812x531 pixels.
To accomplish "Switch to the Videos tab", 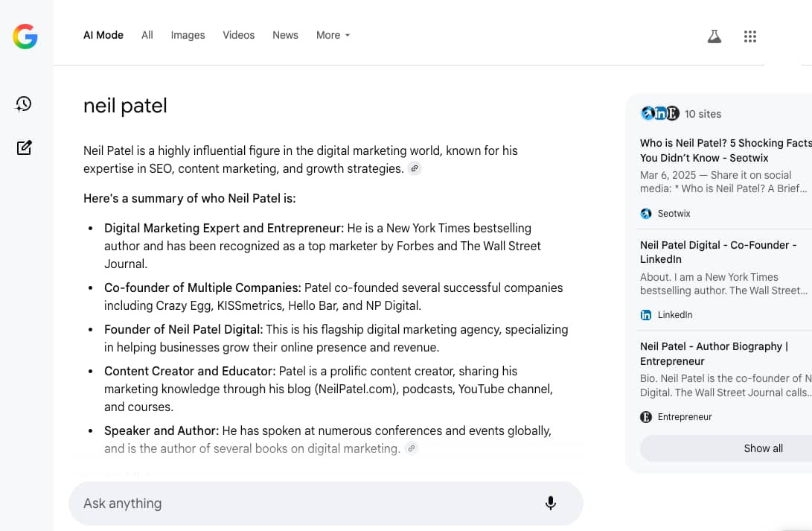I will tap(238, 35).
